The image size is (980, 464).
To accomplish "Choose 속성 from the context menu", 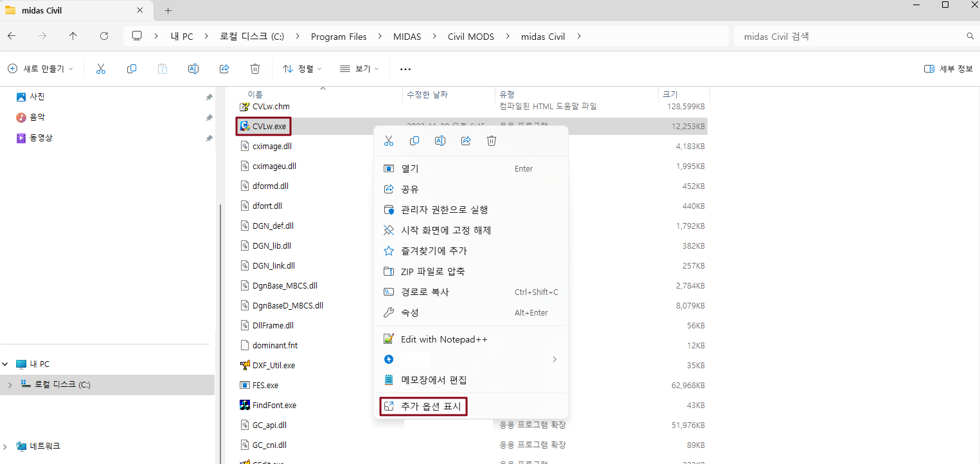I will coord(471,312).
